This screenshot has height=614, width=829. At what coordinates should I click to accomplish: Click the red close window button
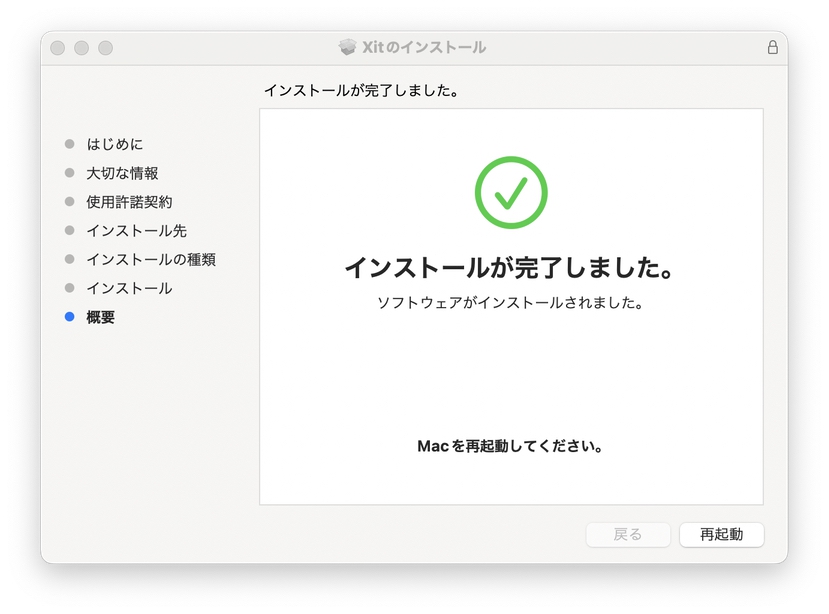pyautogui.click(x=58, y=48)
